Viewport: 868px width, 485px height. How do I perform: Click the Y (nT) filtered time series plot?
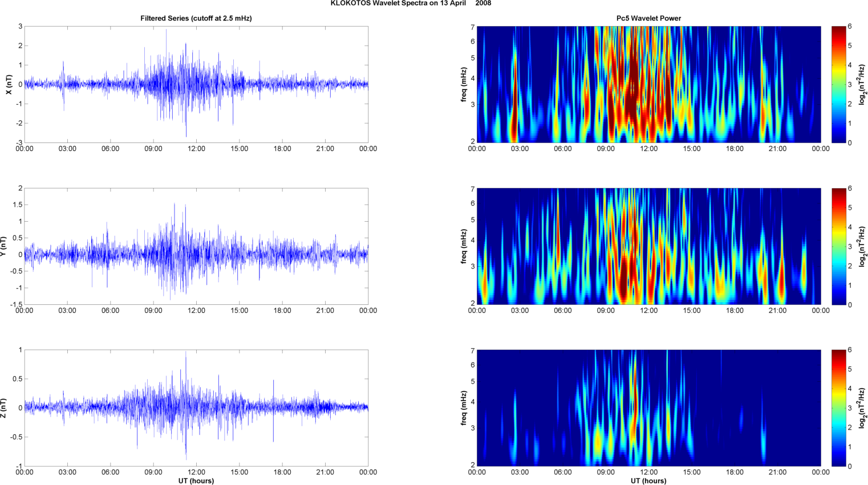point(196,246)
